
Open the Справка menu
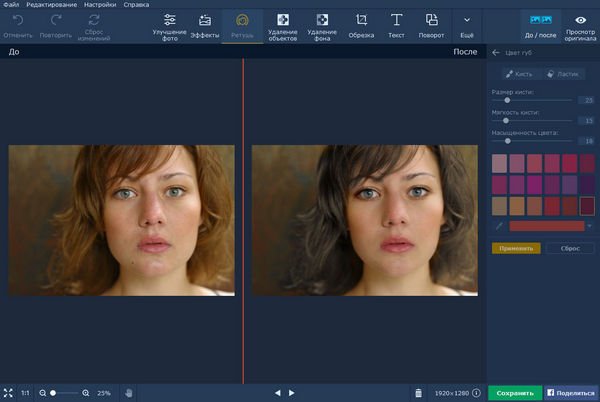pyautogui.click(x=136, y=5)
